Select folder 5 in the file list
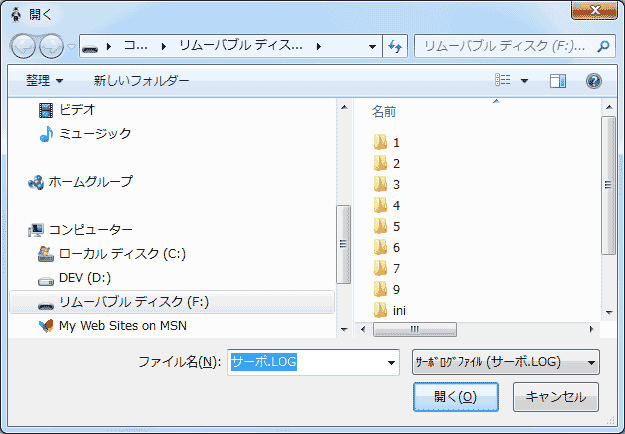Screen dimensions: 625x434 387,226
